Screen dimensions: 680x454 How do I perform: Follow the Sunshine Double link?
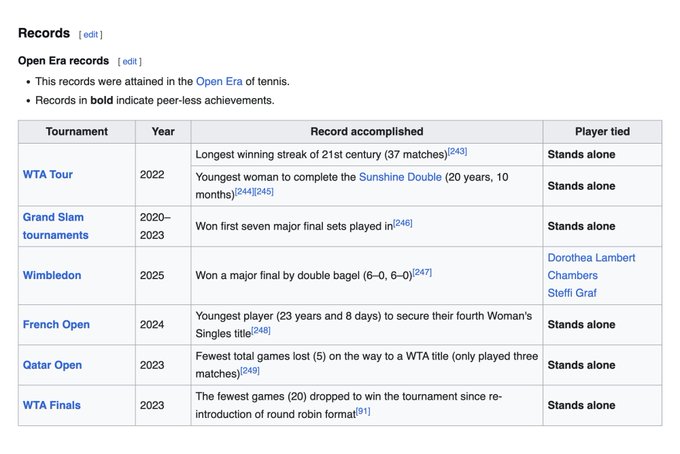(x=400, y=177)
